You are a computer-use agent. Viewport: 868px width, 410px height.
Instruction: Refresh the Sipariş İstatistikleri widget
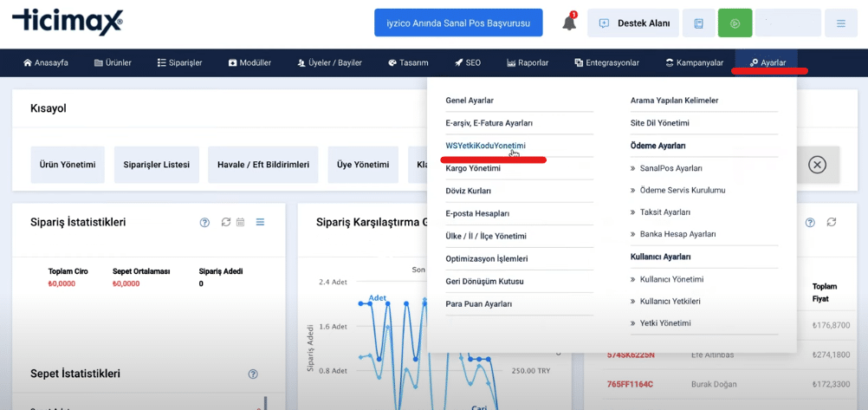(226, 223)
